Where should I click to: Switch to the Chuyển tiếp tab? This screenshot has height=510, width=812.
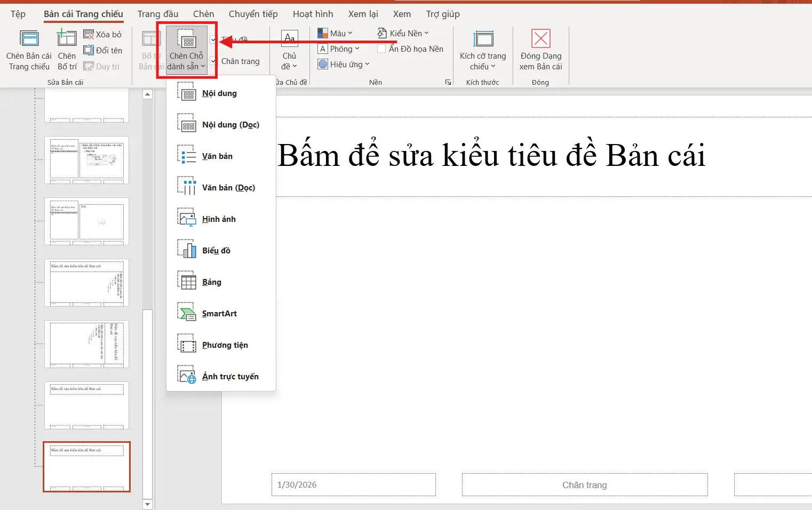(253, 14)
